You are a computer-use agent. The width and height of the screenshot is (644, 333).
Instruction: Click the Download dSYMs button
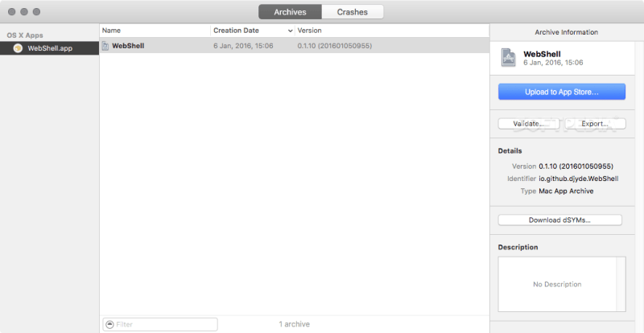coord(559,220)
